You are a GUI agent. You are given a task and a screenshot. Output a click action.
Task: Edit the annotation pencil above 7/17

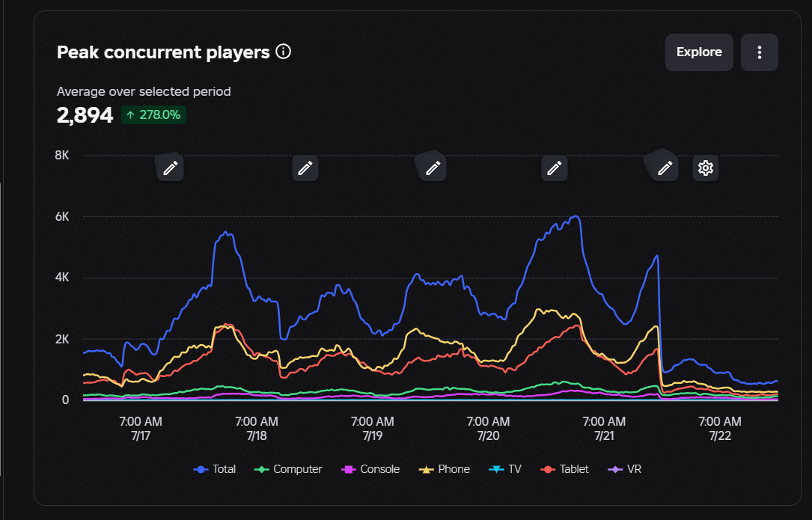[x=171, y=168]
